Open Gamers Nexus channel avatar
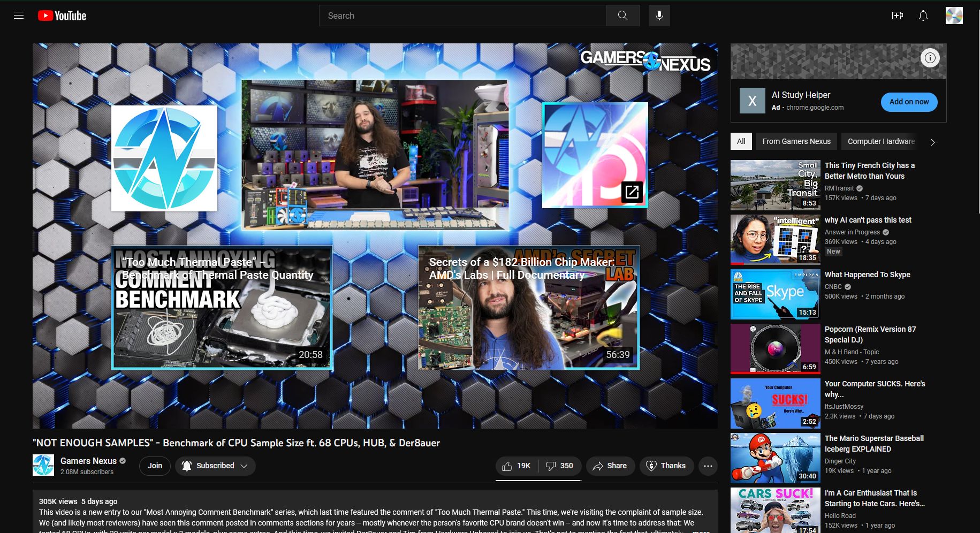The height and width of the screenshot is (533, 980). pyautogui.click(x=43, y=465)
